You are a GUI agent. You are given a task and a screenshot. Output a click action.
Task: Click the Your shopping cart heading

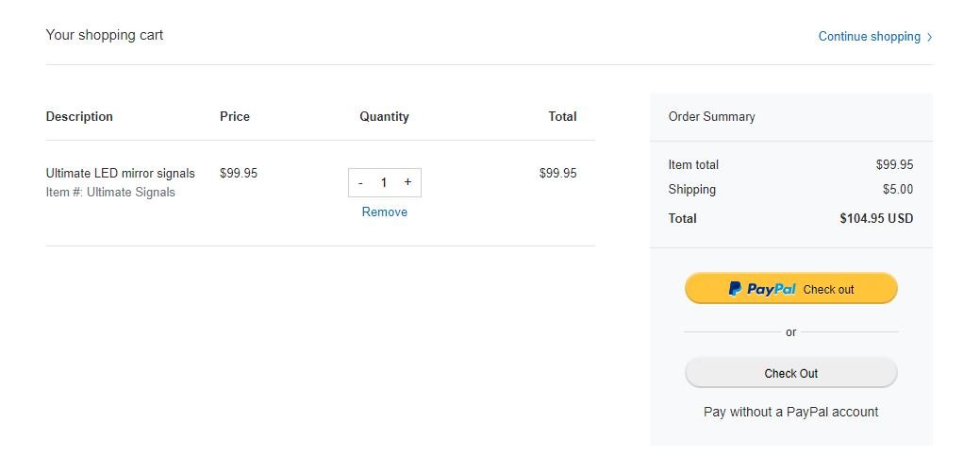coord(105,35)
